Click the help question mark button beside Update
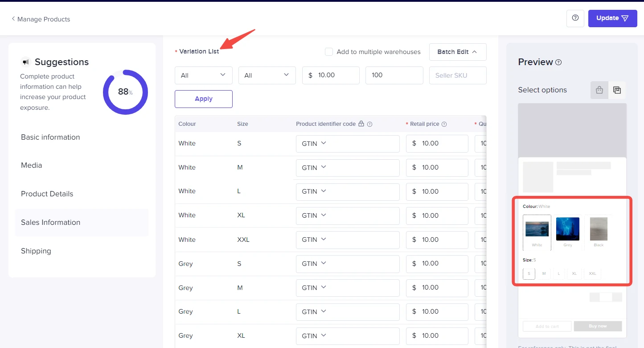644x348 pixels. click(575, 18)
